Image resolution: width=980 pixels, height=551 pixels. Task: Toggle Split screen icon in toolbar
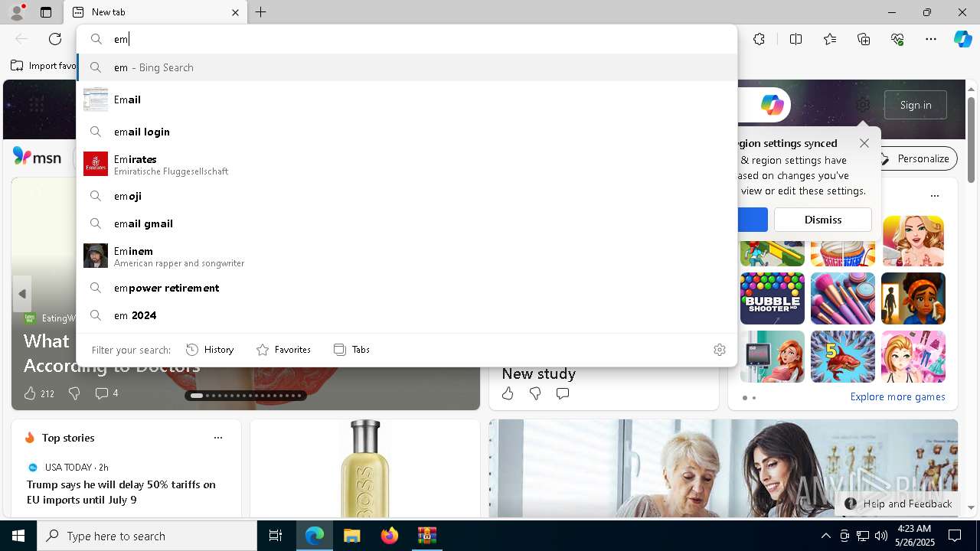pyautogui.click(x=795, y=39)
